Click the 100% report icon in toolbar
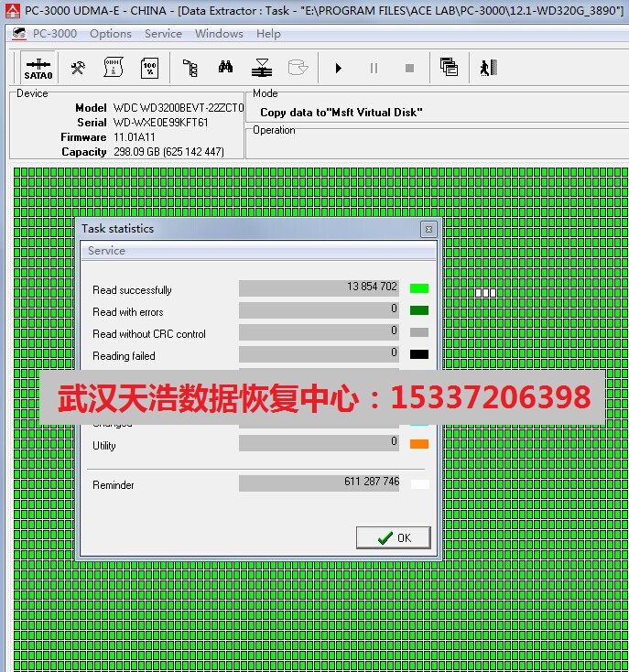This screenshot has height=672, width=629. tap(149, 68)
